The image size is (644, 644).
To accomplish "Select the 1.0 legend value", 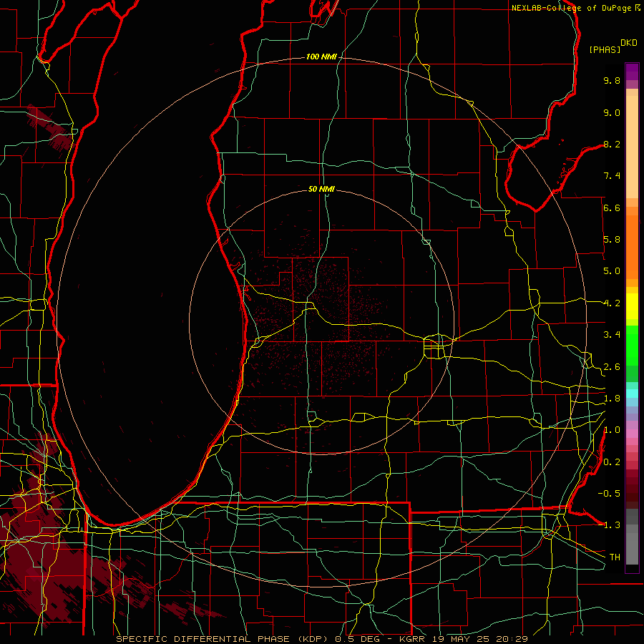I will (612, 430).
